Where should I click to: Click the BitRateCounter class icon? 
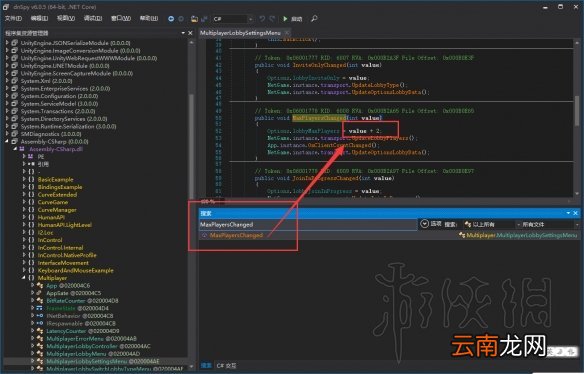pos(40,301)
